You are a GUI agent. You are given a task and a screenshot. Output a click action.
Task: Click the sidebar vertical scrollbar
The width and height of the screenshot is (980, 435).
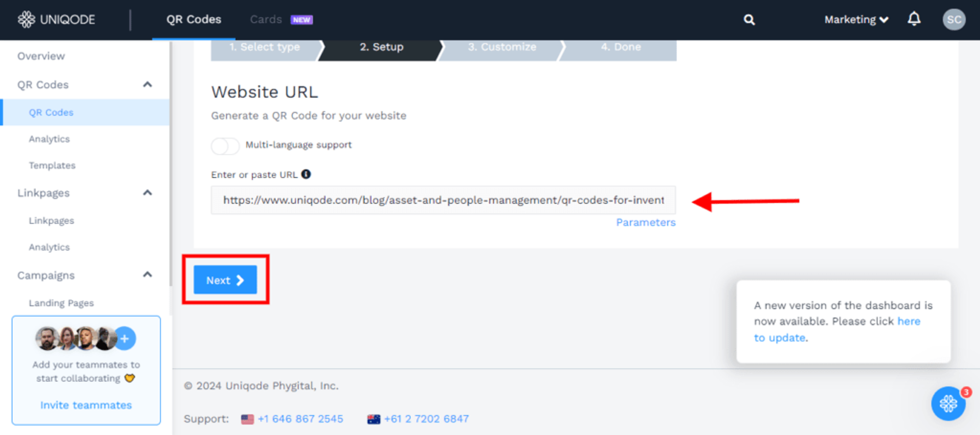point(171,163)
